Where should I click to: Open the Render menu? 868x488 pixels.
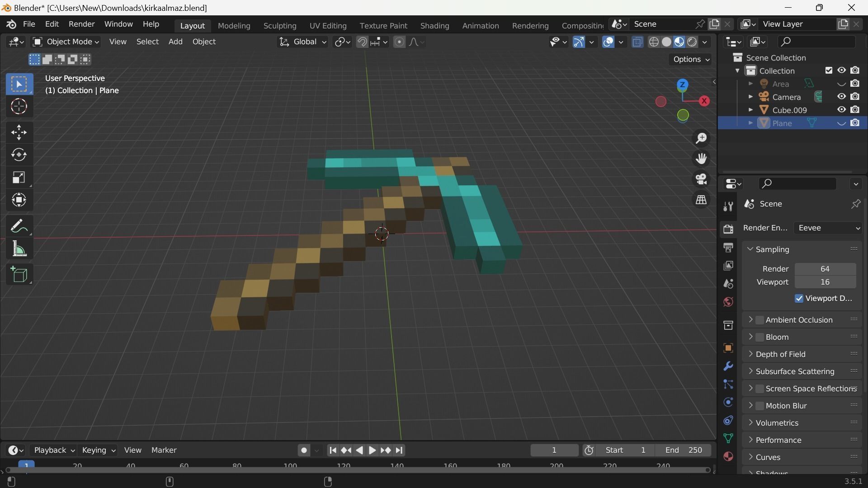click(x=81, y=24)
